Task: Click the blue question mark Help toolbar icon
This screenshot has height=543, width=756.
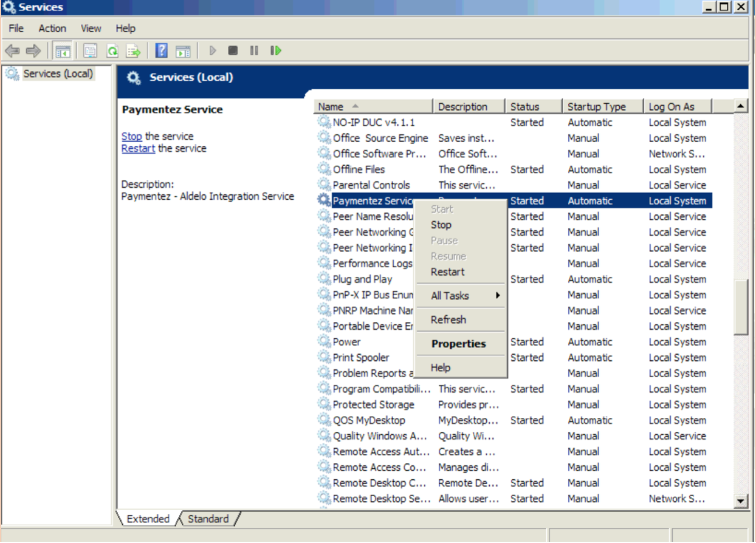Action: [162, 50]
